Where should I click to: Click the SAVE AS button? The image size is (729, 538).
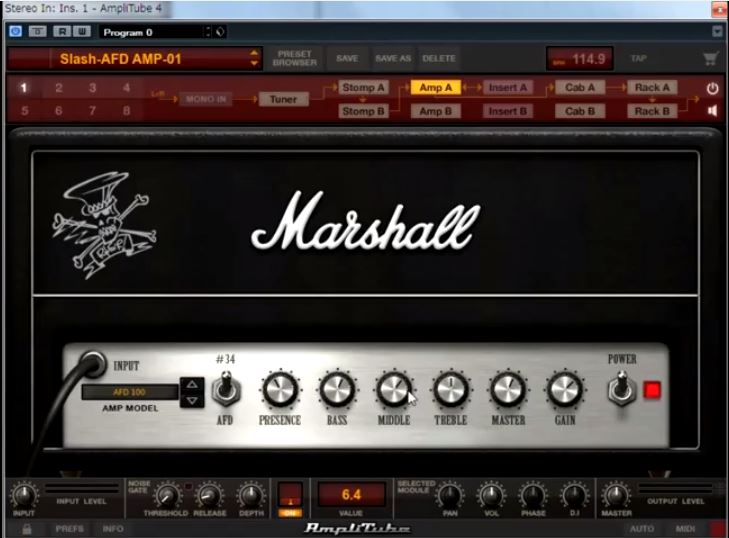[x=393, y=59]
